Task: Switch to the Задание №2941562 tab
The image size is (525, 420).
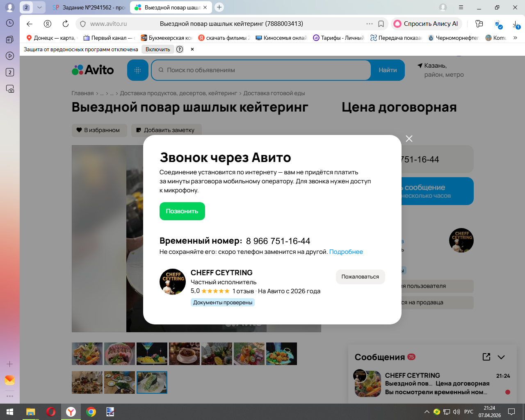Action: pyautogui.click(x=89, y=7)
